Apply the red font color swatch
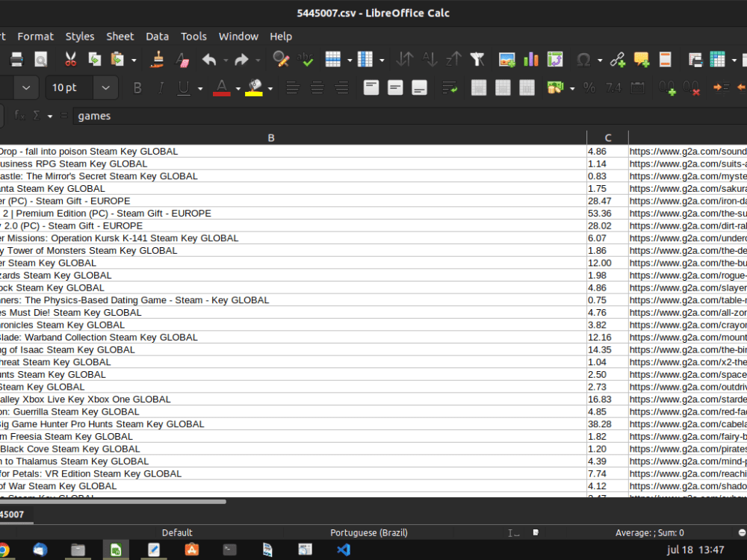 click(222, 87)
